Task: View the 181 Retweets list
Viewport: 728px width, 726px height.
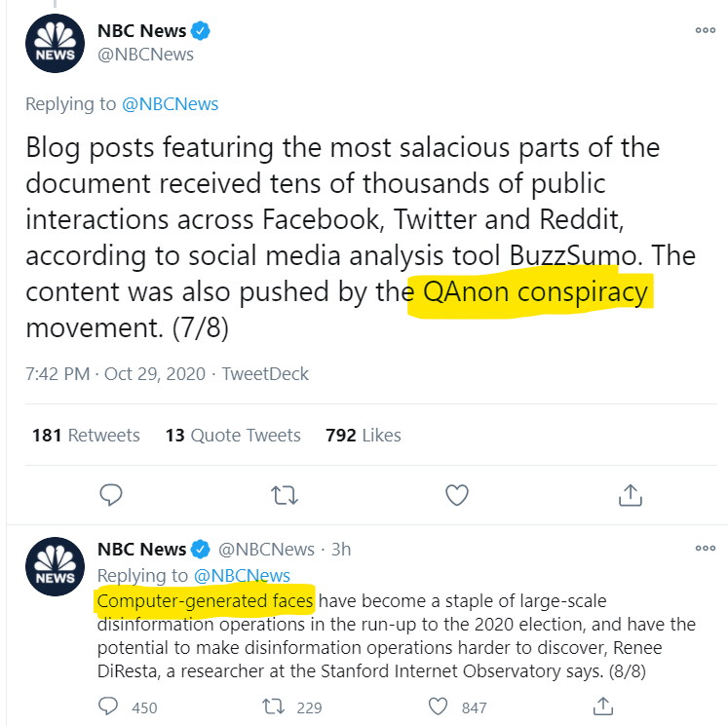Action: [x=86, y=436]
